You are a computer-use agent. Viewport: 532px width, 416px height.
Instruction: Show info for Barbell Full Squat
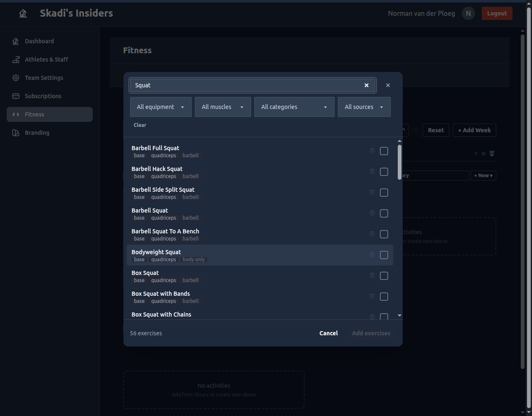pos(372,151)
